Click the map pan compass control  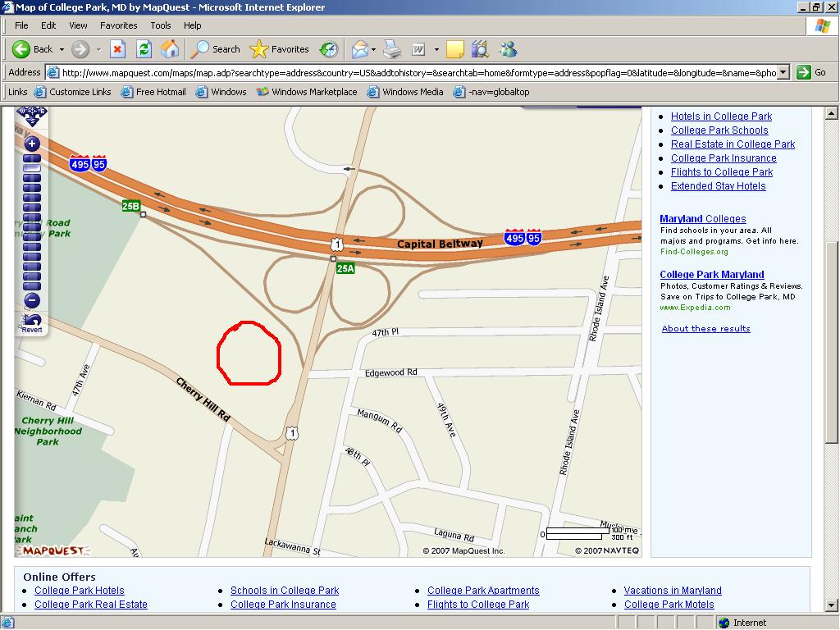point(32,115)
